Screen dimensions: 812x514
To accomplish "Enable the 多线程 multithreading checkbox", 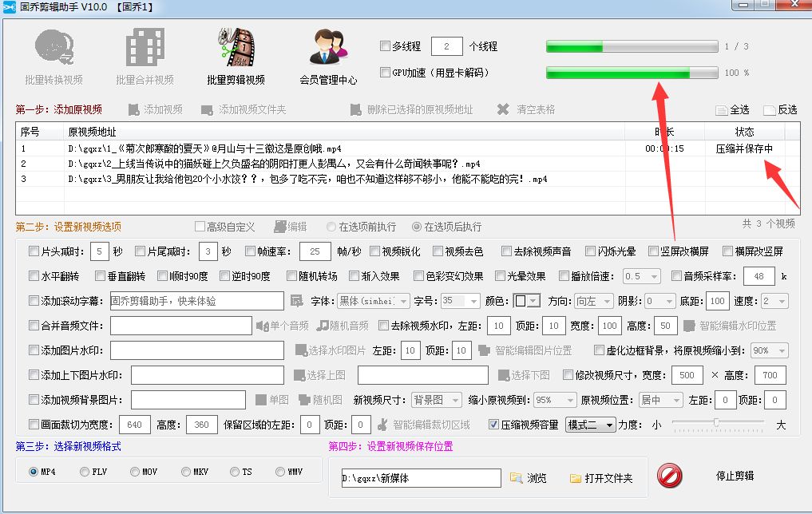I will tap(385, 45).
